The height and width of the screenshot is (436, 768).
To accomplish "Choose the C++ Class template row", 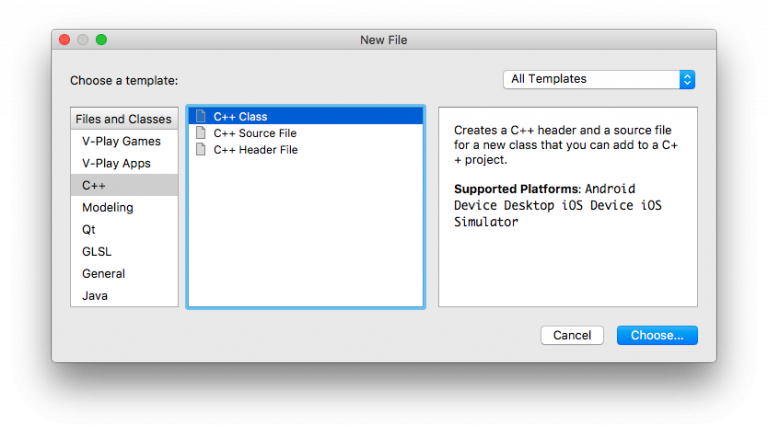I will pyautogui.click(x=306, y=116).
